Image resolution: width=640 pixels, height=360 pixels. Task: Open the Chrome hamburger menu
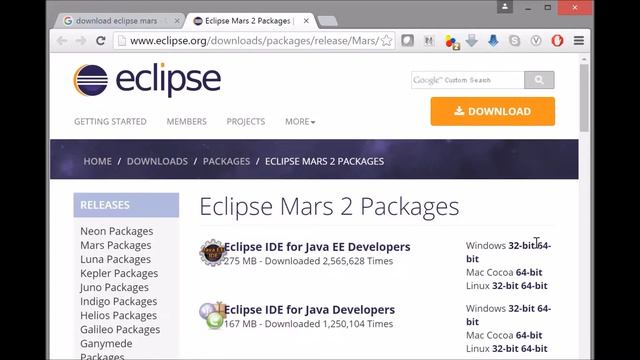click(579, 41)
